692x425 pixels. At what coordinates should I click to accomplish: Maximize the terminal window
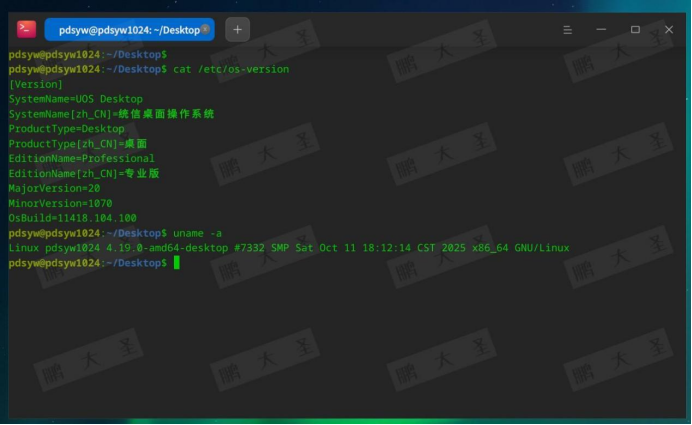pyautogui.click(x=635, y=30)
